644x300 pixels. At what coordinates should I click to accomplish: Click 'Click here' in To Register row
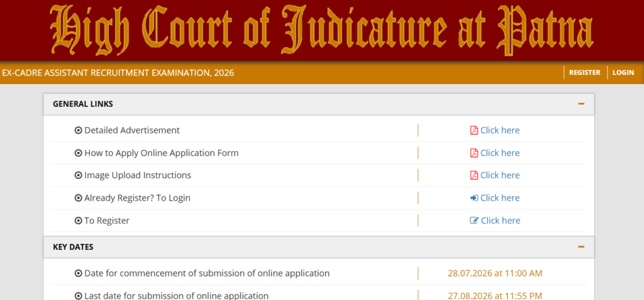coord(501,221)
